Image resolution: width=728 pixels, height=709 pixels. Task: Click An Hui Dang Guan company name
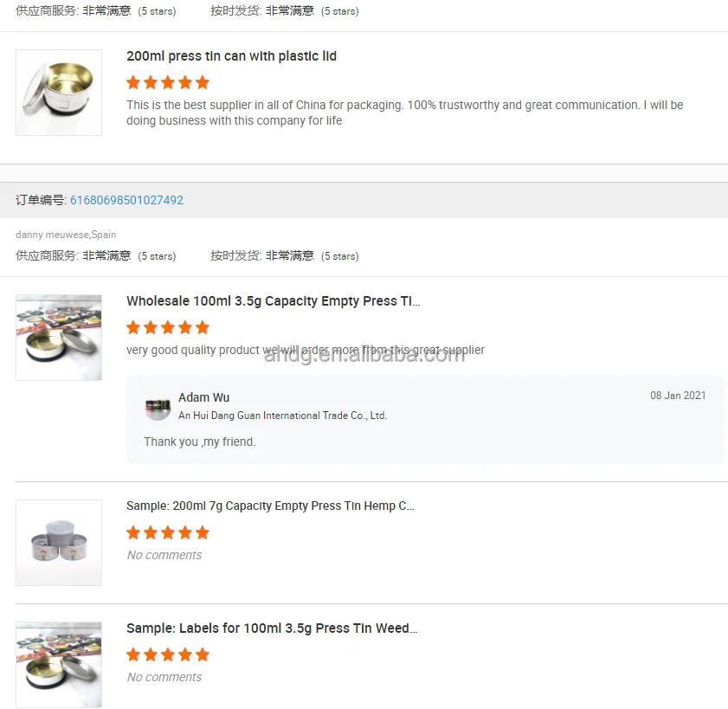[x=282, y=416]
